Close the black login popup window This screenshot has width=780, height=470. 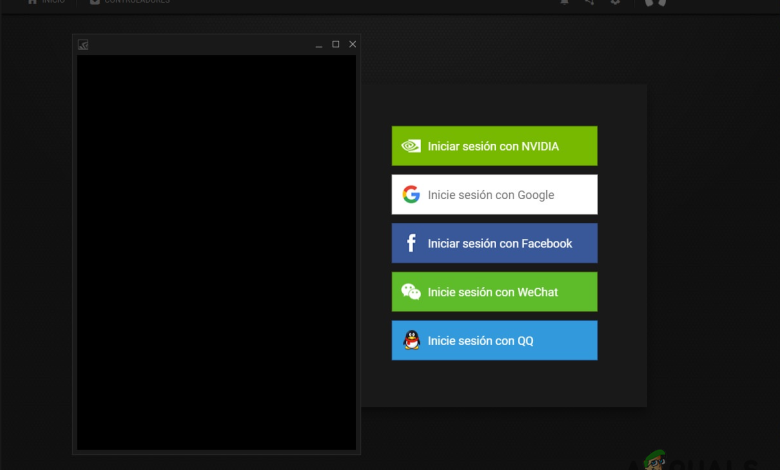point(353,44)
